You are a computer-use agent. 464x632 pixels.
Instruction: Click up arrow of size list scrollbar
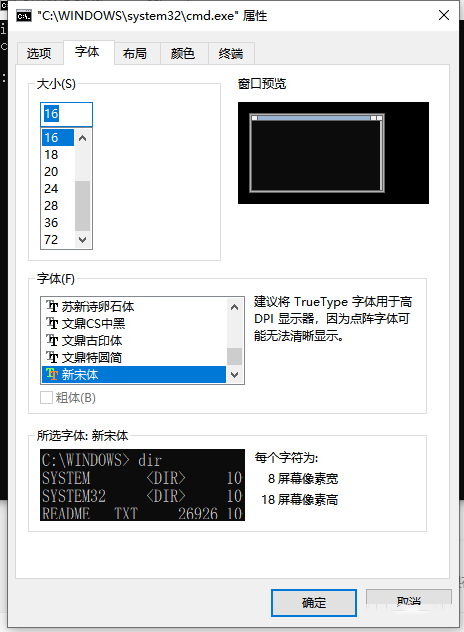point(83,138)
